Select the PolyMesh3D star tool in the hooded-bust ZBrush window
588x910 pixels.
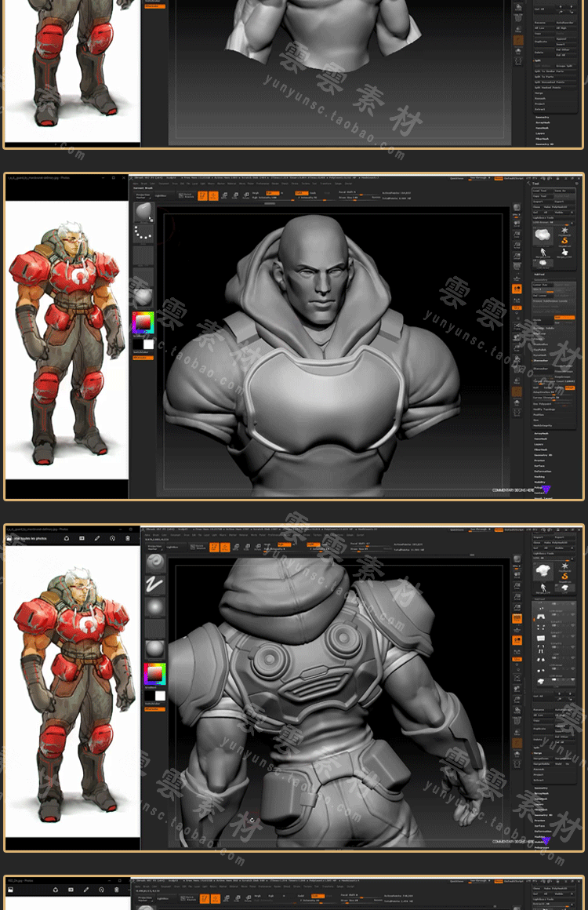[x=564, y=231]
